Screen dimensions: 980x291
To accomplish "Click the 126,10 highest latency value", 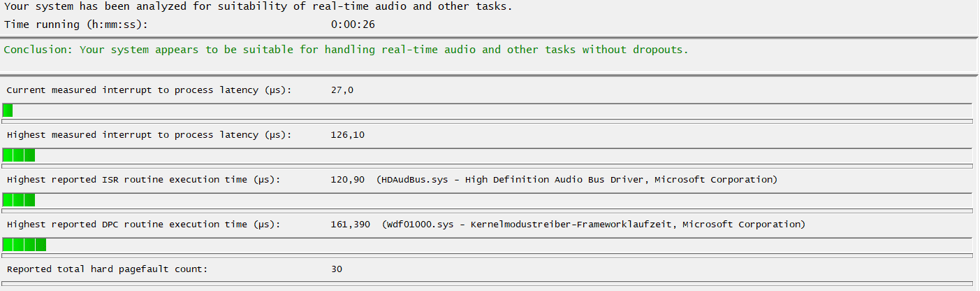I will (x=347, y=135).
